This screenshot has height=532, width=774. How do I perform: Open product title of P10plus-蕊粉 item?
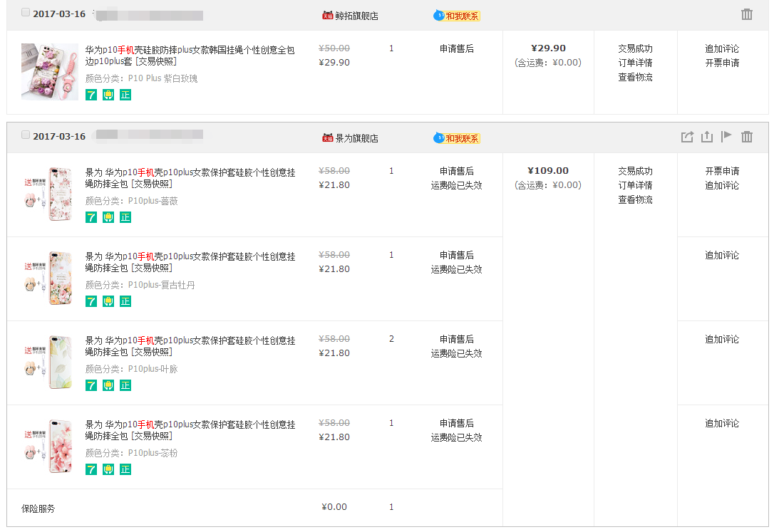click(190, 430)
